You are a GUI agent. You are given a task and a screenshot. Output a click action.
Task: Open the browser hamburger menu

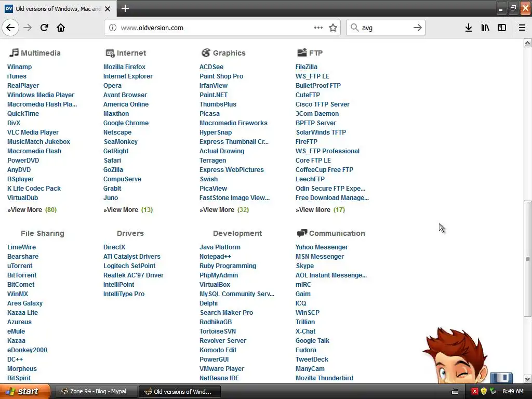coord(522,28)
